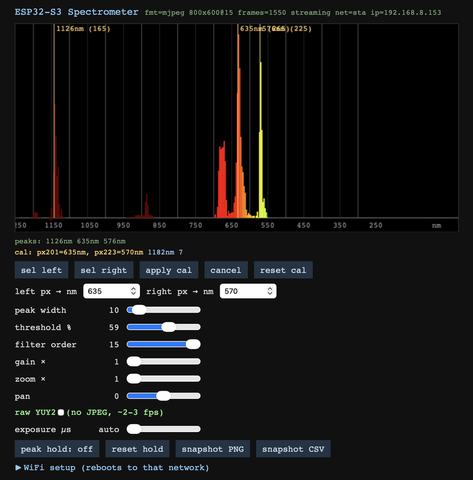Expand the WiFi setup section
The height and width of the screenshot is (480, 473).
click(112, 468)
